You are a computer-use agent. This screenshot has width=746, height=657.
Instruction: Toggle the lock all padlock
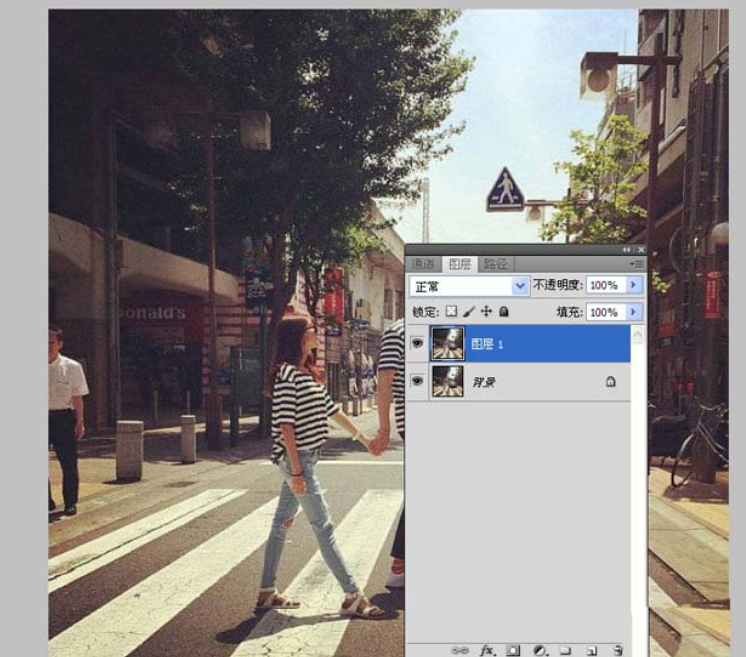[x=503, y=312]
